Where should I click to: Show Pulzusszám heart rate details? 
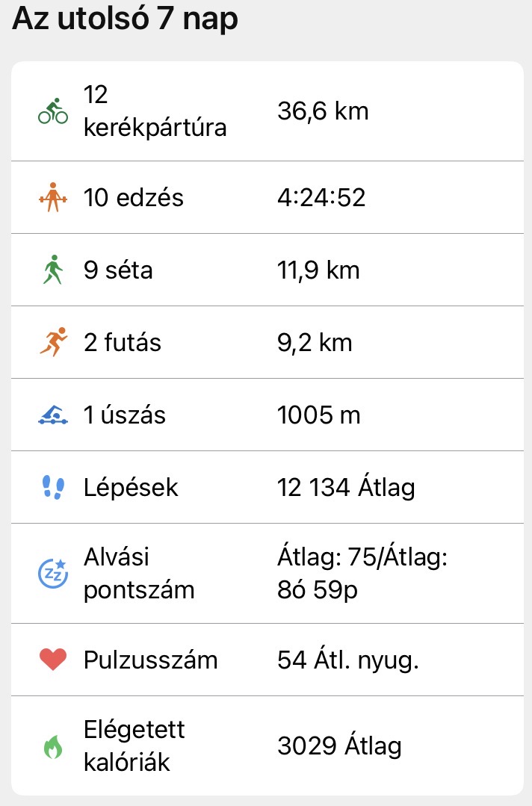[x=150, y=660]
